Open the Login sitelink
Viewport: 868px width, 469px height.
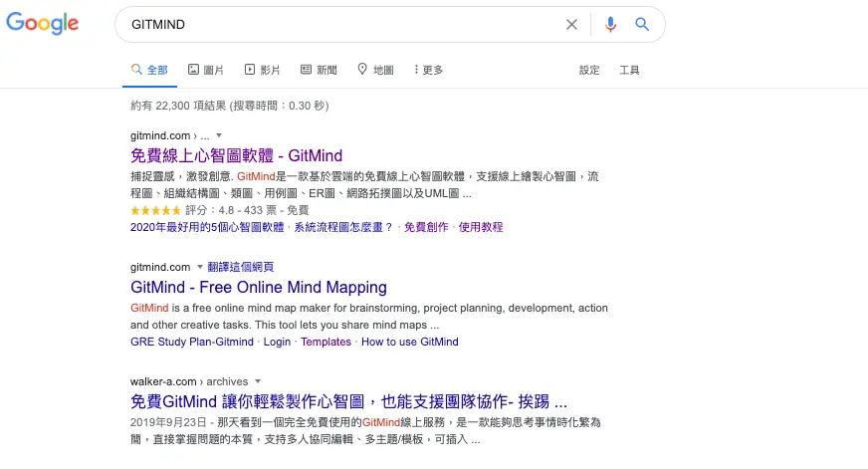pyautogui.click(x=277, y=342)
